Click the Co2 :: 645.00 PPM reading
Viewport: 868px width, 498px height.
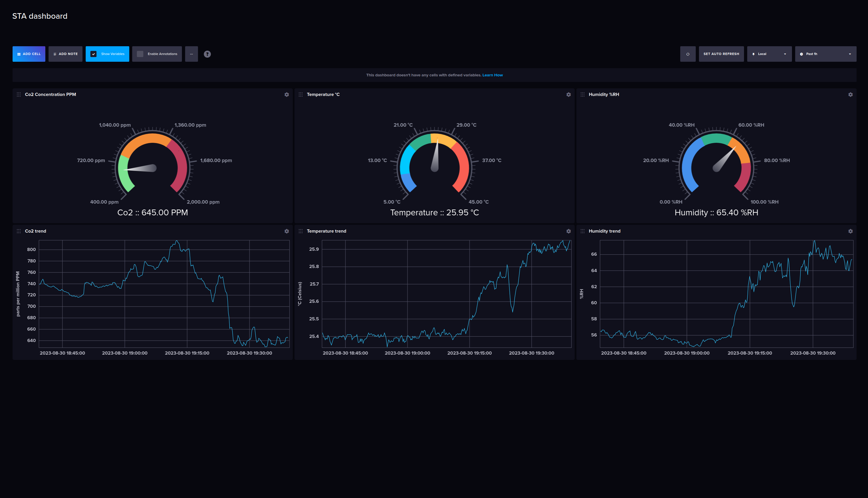(x=152, y=213)
